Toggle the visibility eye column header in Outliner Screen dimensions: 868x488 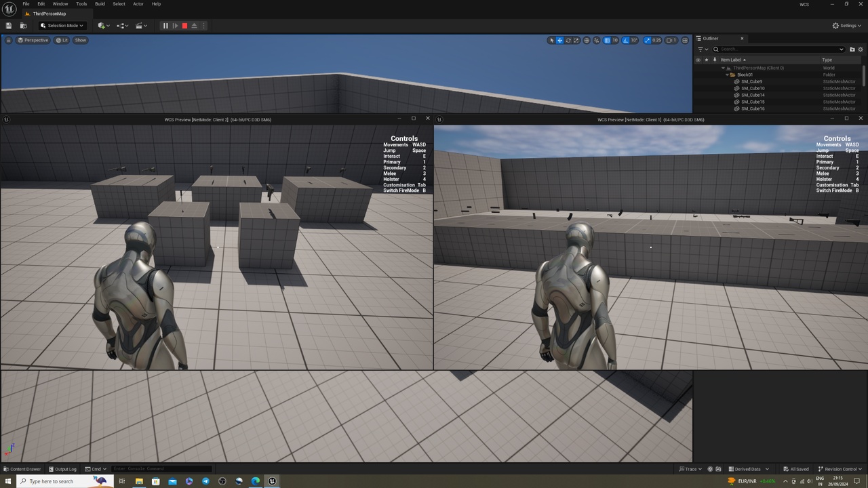point(698,60)
